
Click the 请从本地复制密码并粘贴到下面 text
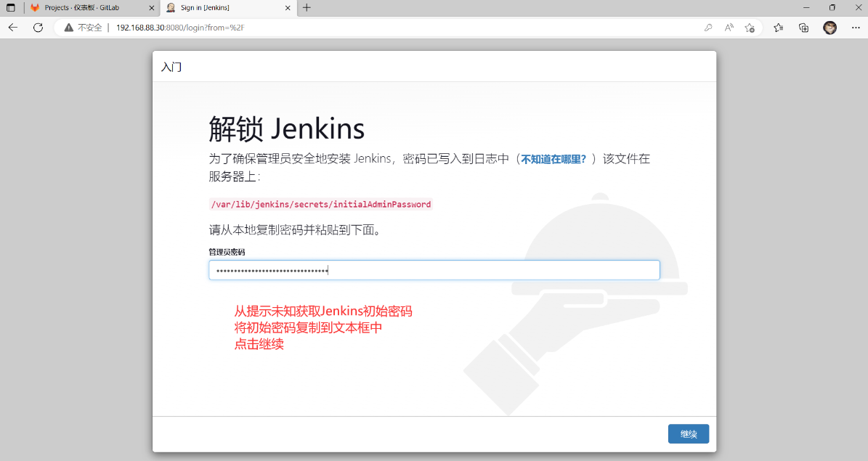point(295,229)
